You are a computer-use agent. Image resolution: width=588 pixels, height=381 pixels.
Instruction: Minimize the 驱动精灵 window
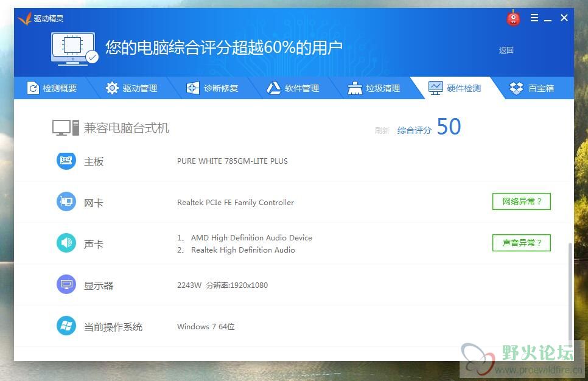tap(548, 19)
